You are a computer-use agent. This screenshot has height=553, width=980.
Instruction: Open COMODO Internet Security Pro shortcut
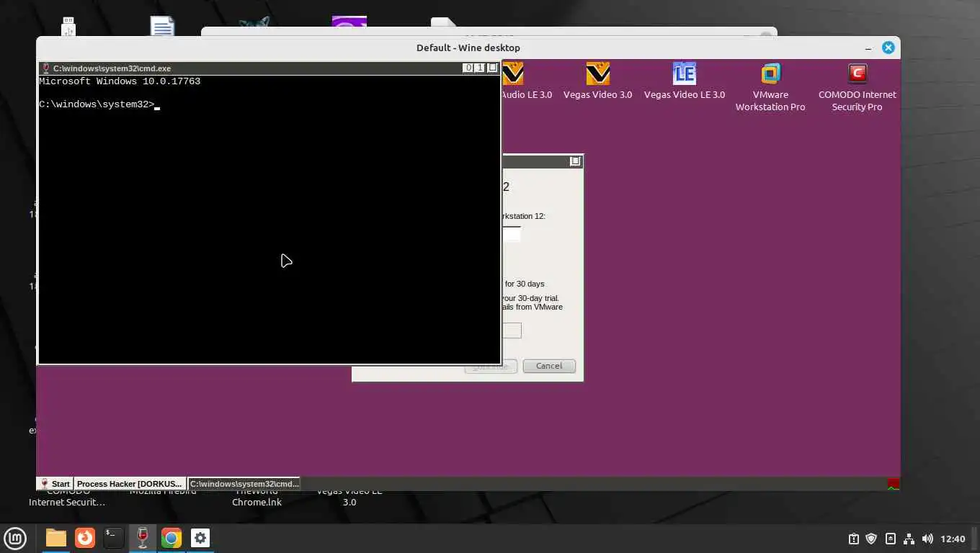857,86
